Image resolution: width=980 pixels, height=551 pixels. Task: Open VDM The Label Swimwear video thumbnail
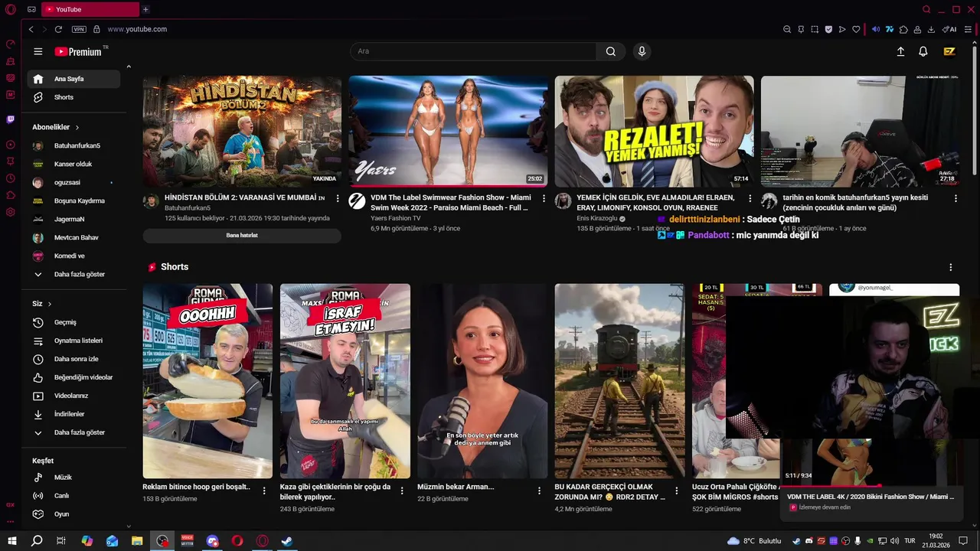tap(448, 132)
